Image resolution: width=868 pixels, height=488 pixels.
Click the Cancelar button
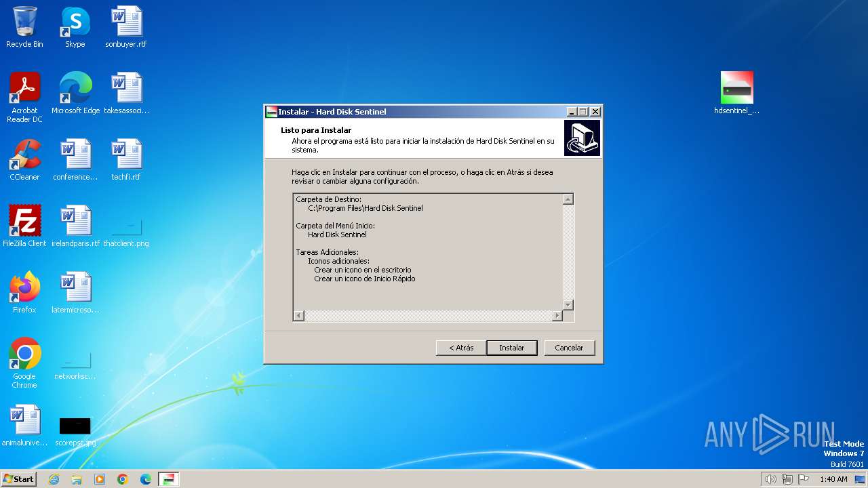[569, 348]
